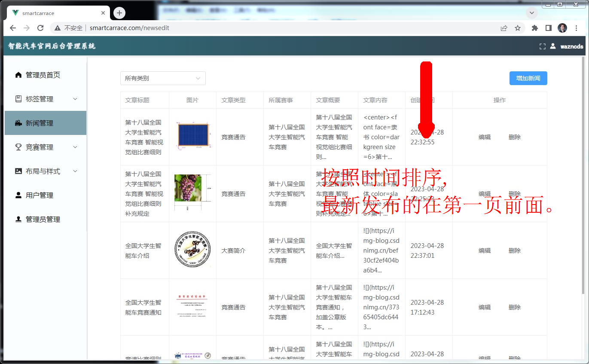Open the wazncds account name

pos(572,46)
